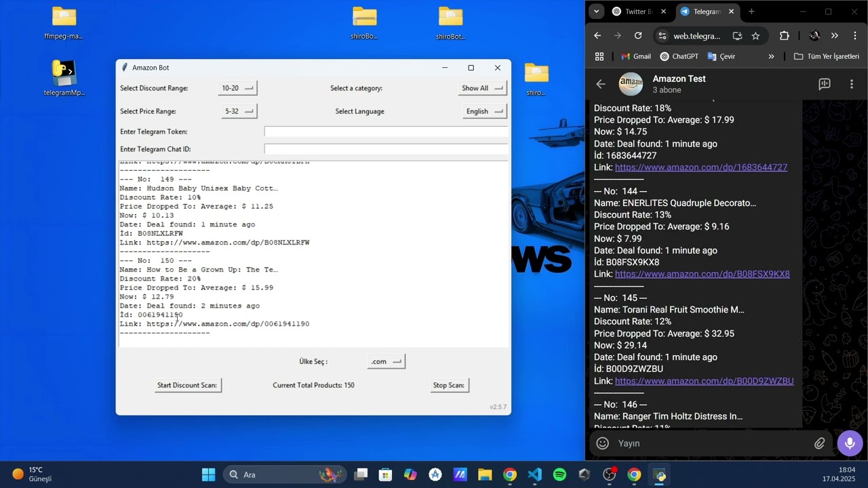Open Copilot from the taskbar

(410, 474)
